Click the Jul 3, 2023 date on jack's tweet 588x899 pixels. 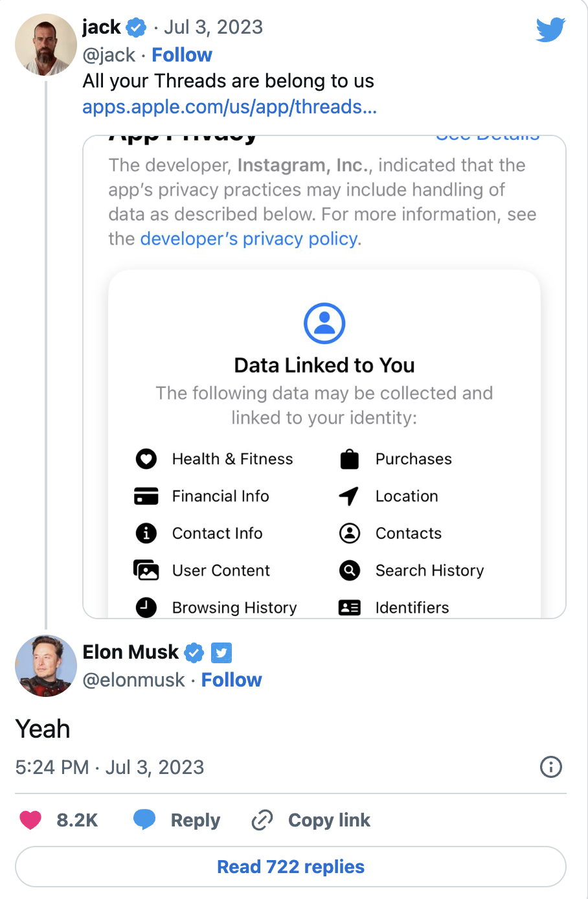(213, 27)
